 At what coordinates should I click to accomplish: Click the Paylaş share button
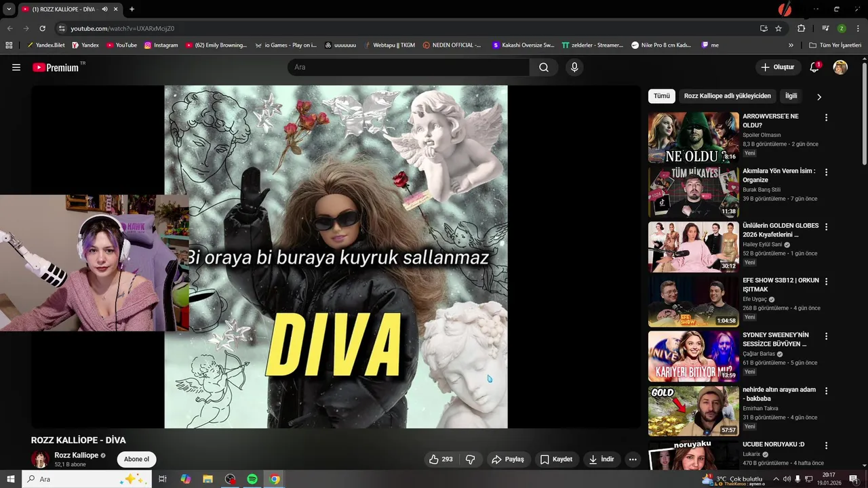coord(508,459)
